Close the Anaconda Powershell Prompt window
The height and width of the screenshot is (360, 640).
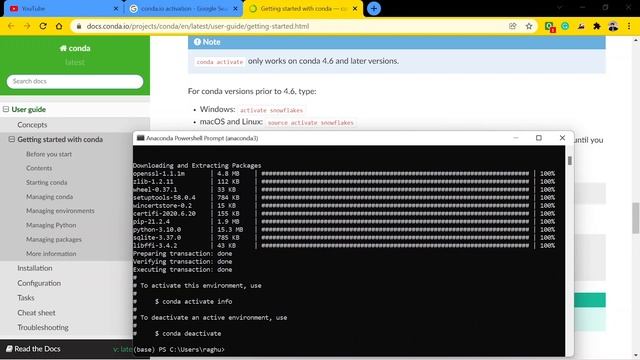tap(562, 138)
